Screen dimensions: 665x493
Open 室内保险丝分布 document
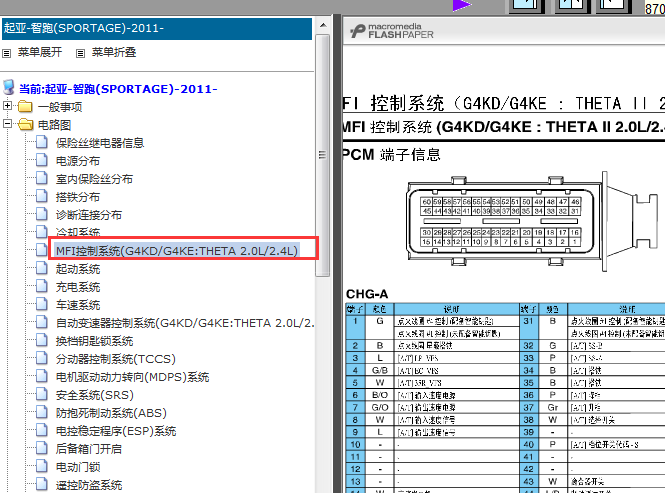pos(94,179)
